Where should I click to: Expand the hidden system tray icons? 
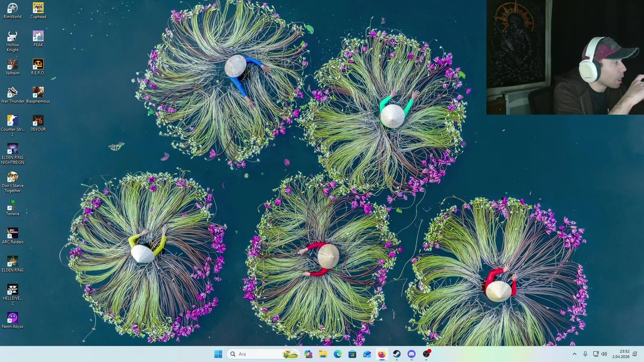(x=575, y=354)
